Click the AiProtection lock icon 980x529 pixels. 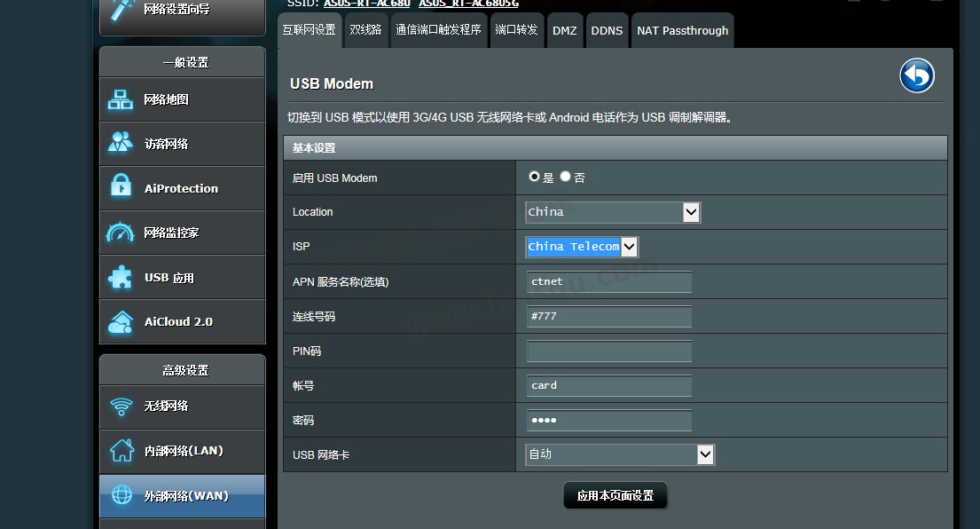pos(120,186)
